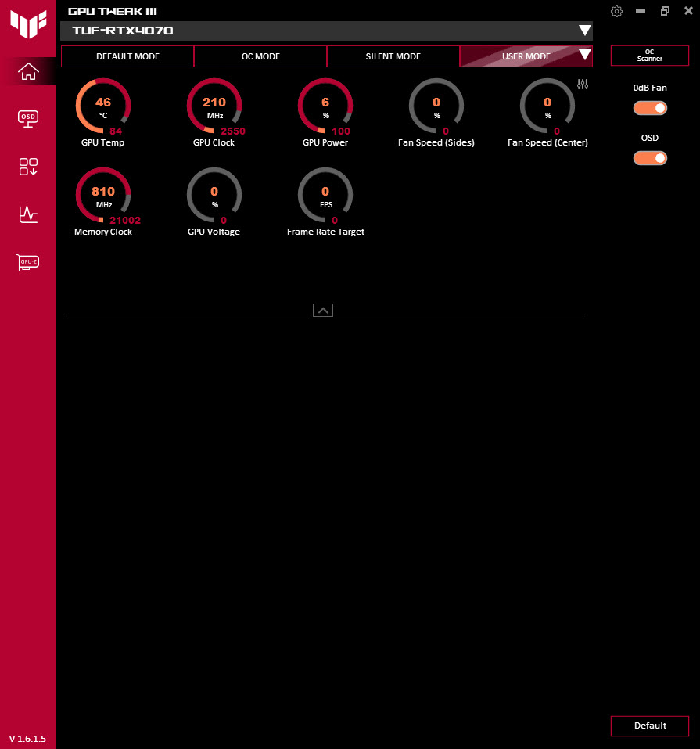The width and height of the screenshot is (700, 749).
Task: Switch to DEFAULT MODE tab
Action: point(127,56)
